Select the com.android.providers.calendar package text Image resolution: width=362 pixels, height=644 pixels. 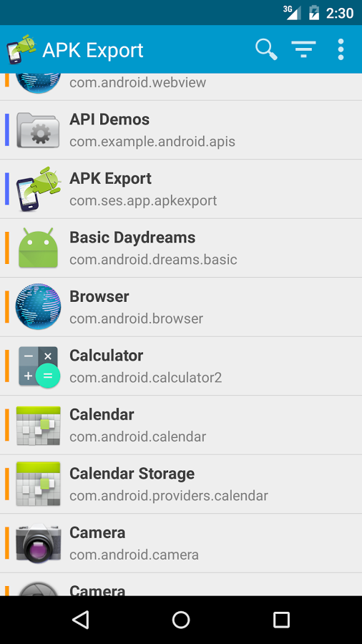pos(169,496)
